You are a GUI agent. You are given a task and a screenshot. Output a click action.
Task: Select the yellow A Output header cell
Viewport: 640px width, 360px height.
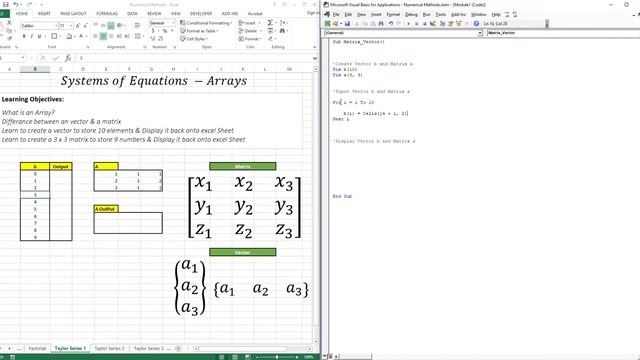[x=106, y=209]
